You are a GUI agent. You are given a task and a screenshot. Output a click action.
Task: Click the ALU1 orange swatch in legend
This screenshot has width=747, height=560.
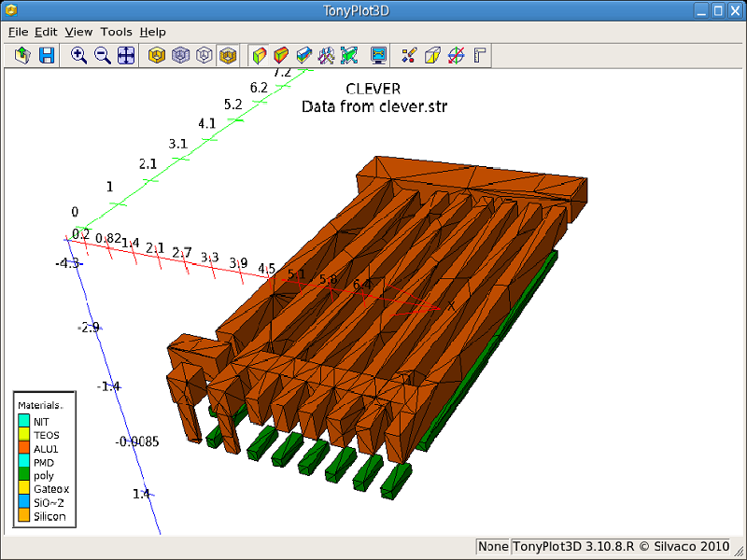[23, 448]
